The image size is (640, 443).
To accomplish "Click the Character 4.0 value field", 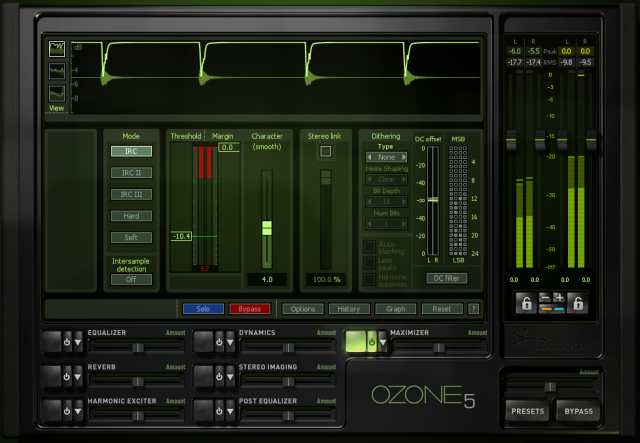I will 267,280.
